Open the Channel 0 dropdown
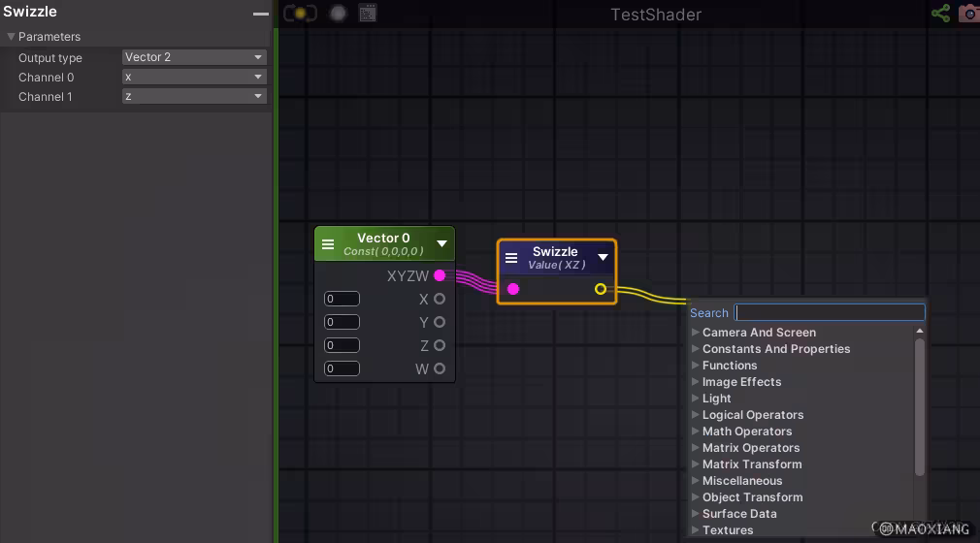The image size is (980, 543). pos(194,77)
